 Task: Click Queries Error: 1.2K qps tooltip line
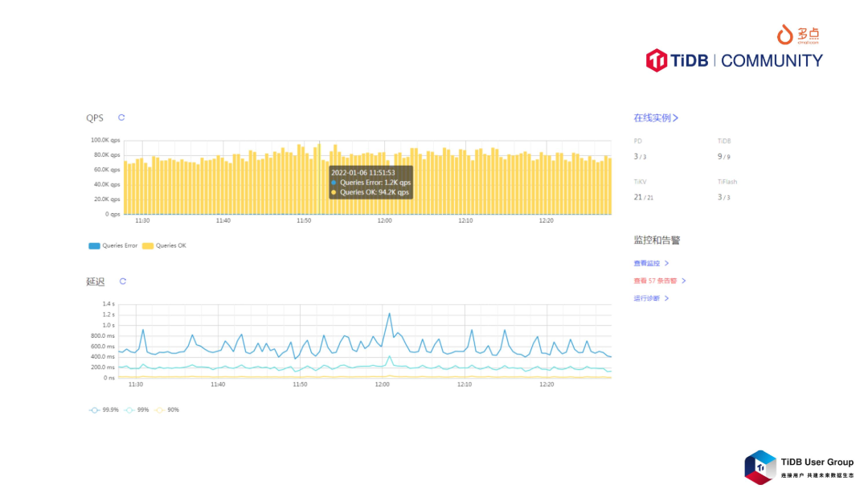coord(371,183)
